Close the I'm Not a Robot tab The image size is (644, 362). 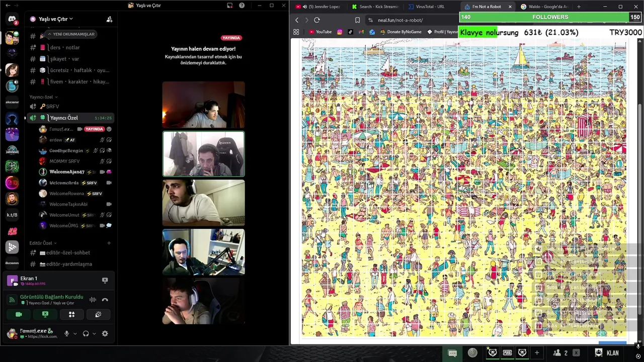coord(510,7)
